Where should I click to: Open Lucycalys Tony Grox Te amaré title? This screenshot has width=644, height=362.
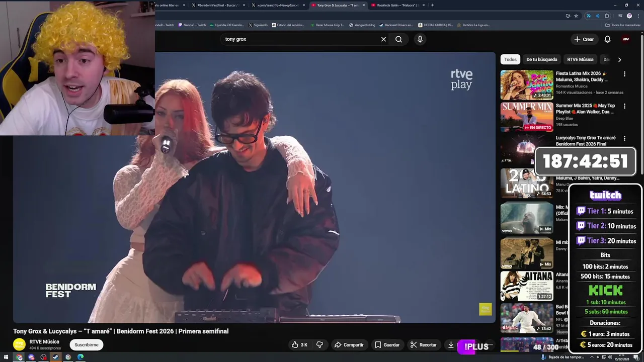click(586, 141)
